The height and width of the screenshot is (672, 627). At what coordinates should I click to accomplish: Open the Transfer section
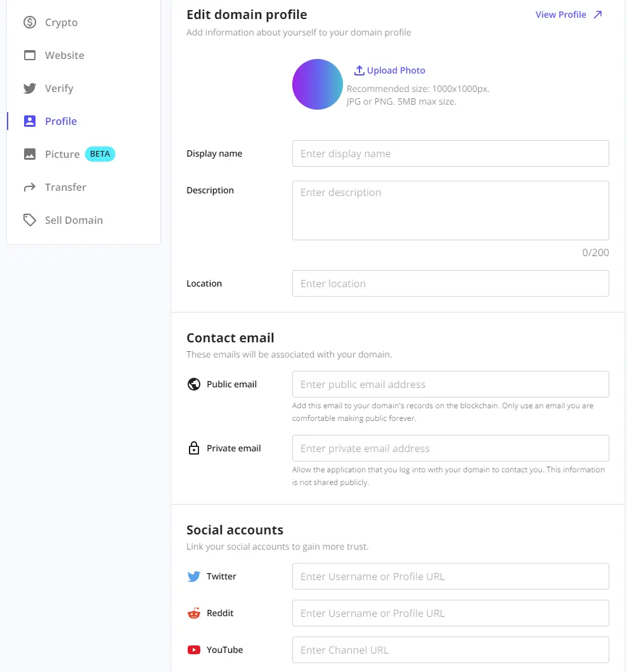(65, 187)
